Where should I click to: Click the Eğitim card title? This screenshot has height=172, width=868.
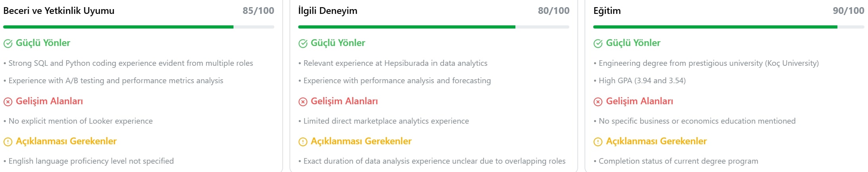pyautogui.click(x=607, y=11)
